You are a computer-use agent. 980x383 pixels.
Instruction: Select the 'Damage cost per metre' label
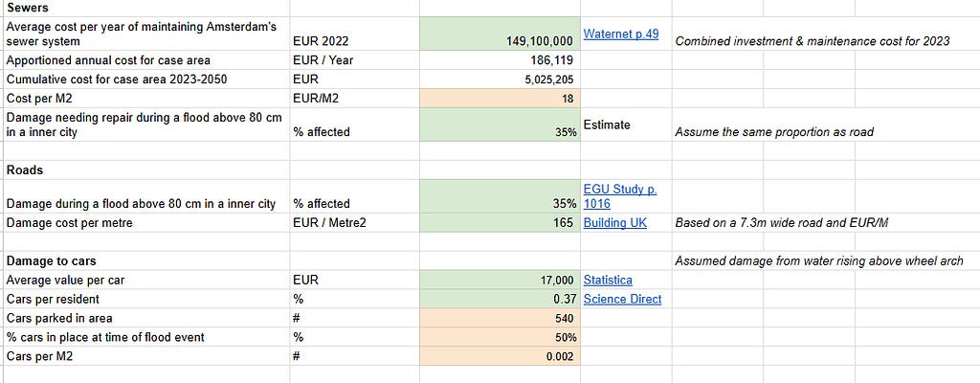[x=146, y=223]
